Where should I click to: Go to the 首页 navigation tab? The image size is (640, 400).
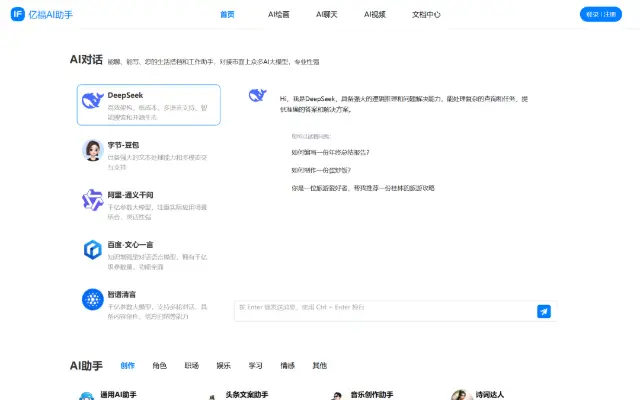click(x=227, y=15)
